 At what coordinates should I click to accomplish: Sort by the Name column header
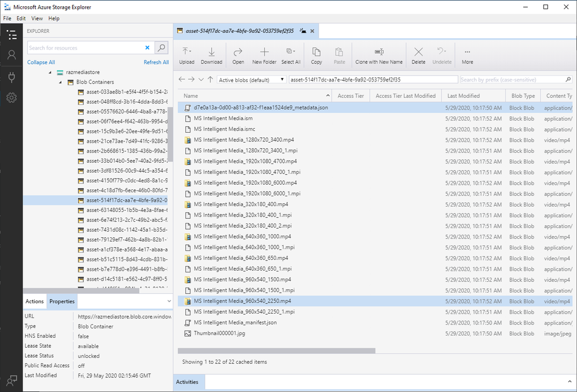coord(255,96)
